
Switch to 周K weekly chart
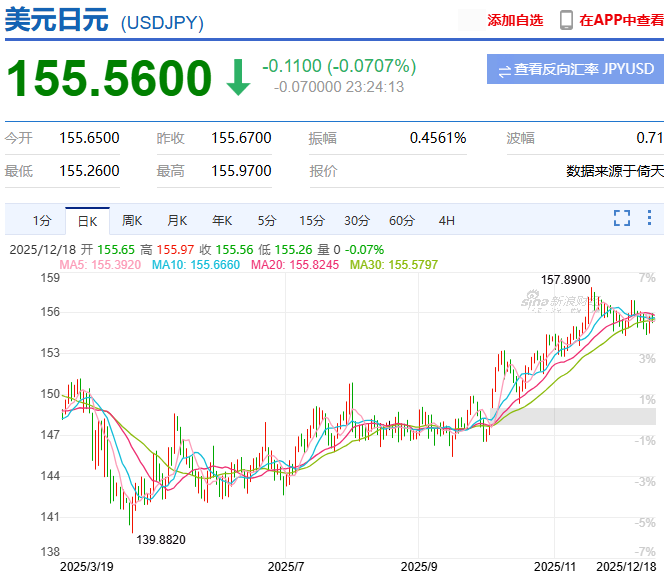pyautogui.click(x=132, y=220)
